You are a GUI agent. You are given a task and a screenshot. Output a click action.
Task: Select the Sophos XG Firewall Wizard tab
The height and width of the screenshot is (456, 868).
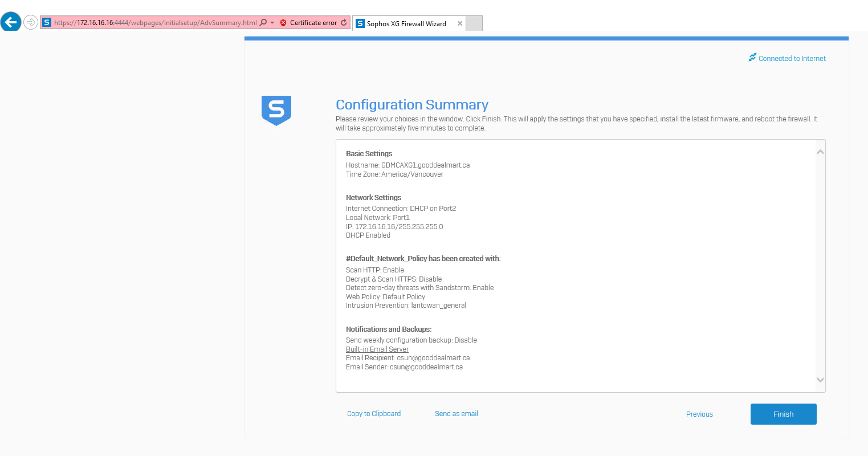tap(409, 23)
